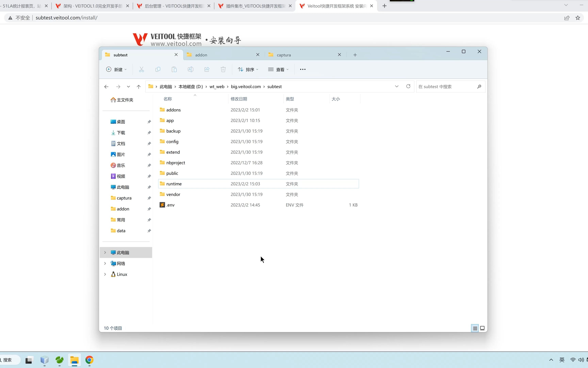Viewport: 588px width, 368px height.
Task: Open the 新建 (New) dropdown
Action: (x=116, y=69)
